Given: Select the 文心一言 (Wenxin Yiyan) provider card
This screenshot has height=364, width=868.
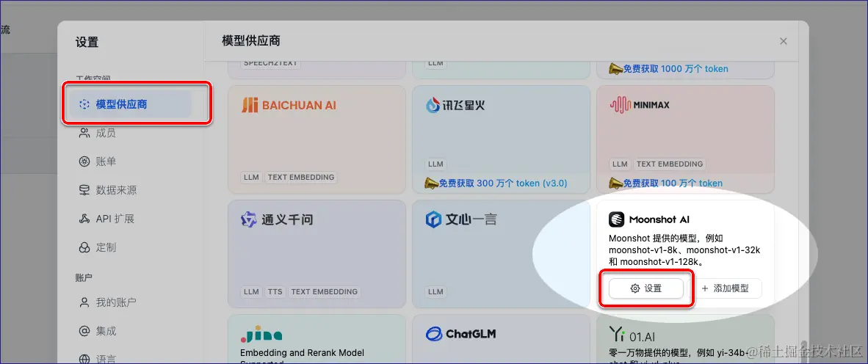Looking at the screenshot, I should [x=501, y=254].
